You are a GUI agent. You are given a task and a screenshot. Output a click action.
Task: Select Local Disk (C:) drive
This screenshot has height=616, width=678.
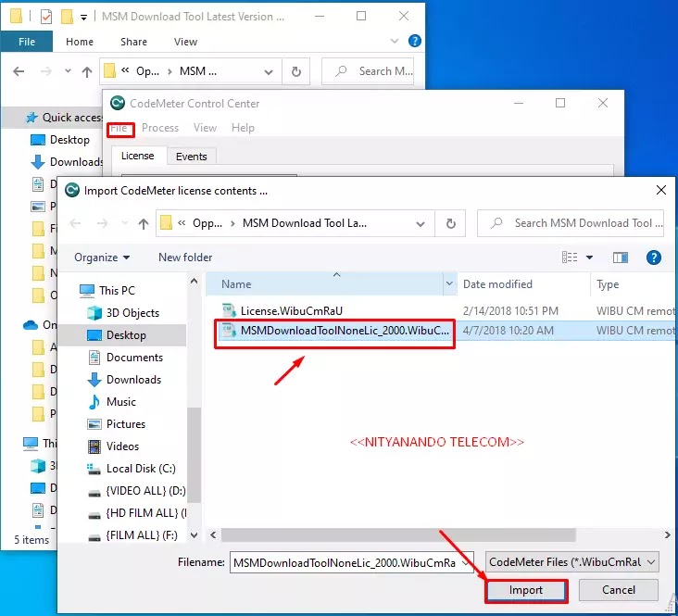click(141, 469)
